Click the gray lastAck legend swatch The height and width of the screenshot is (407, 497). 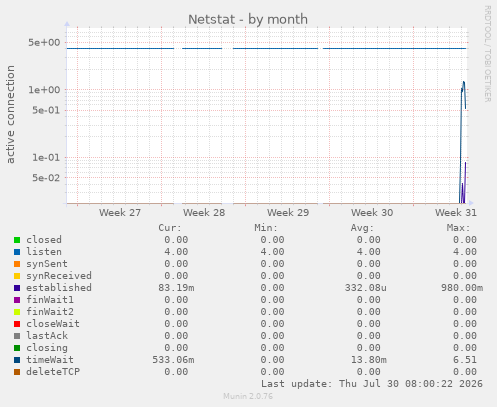point(17,336)
